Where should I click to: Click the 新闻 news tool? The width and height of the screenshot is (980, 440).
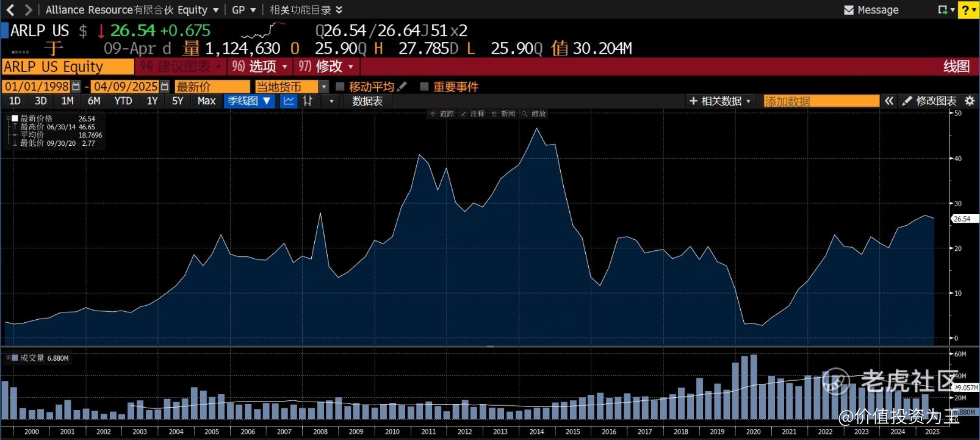(503, 114)
